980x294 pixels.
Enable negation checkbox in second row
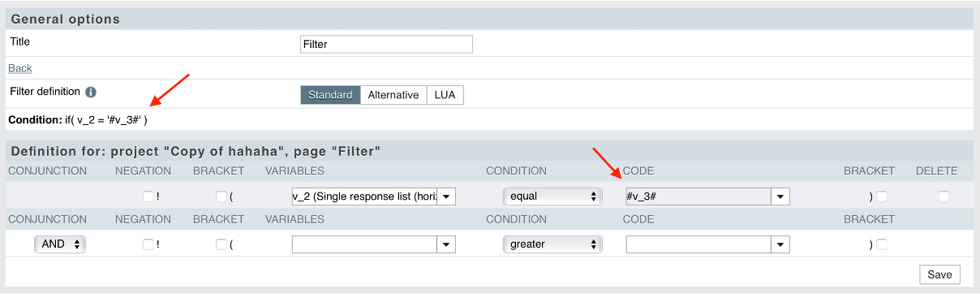pos(148,244)
